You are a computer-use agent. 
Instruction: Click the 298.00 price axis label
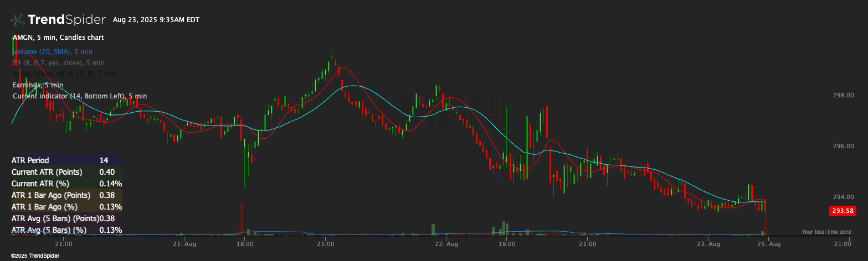pyautogui.click(x=843, y=95)
